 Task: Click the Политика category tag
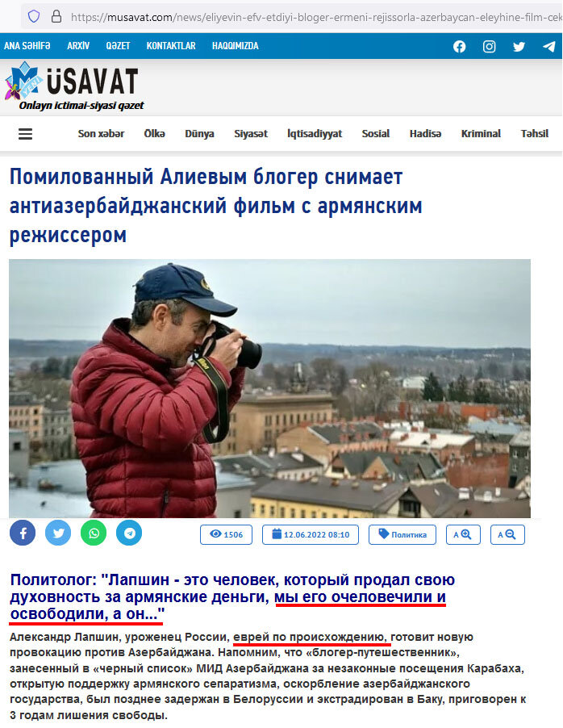402,535
